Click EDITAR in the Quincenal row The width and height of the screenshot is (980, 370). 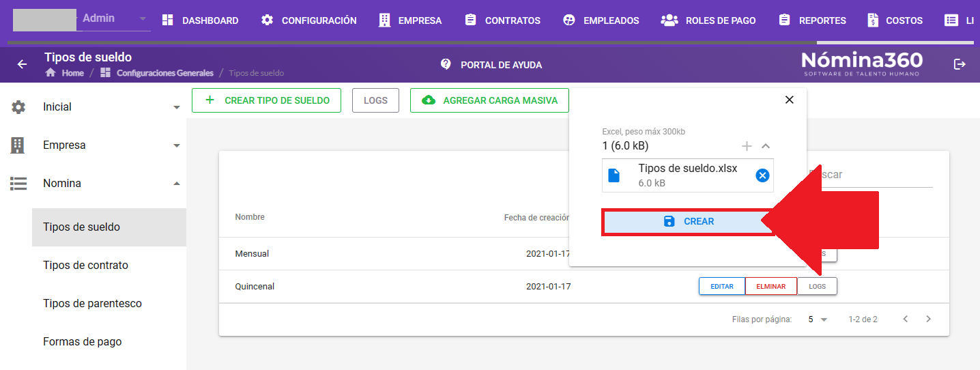coord(722,287)
